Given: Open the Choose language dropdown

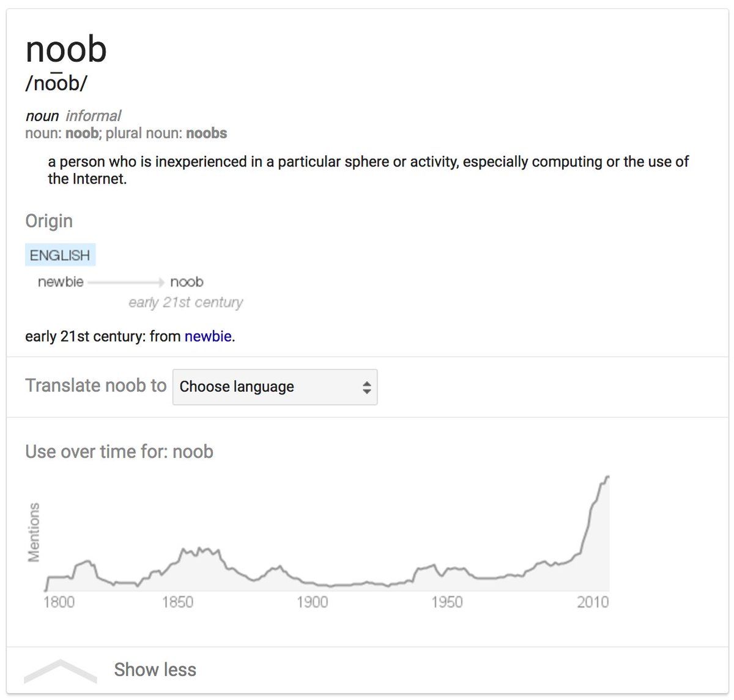Looking at the screenshot, I should tap(275, 387).
